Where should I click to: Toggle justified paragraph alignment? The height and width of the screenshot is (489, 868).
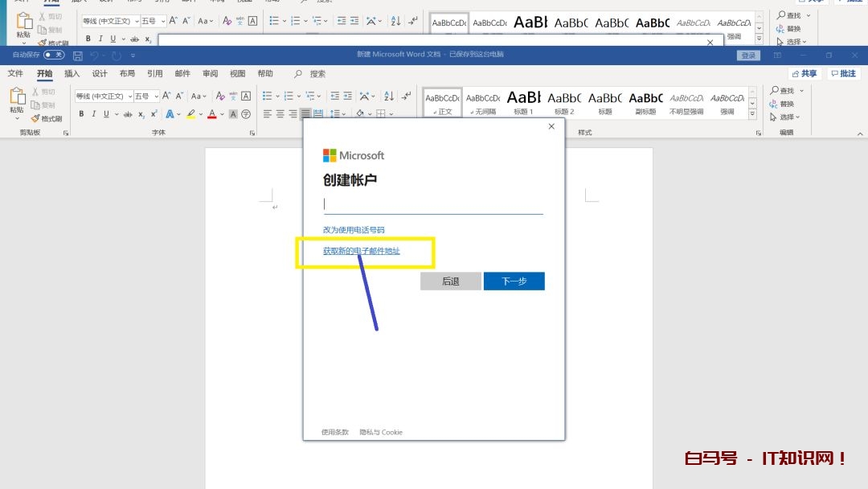coord(305,114)
